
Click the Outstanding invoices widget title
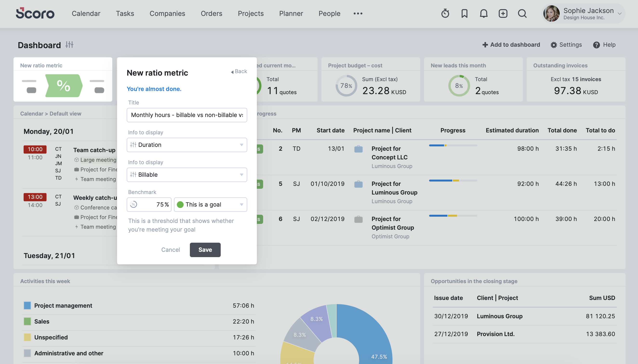(560, 65)
